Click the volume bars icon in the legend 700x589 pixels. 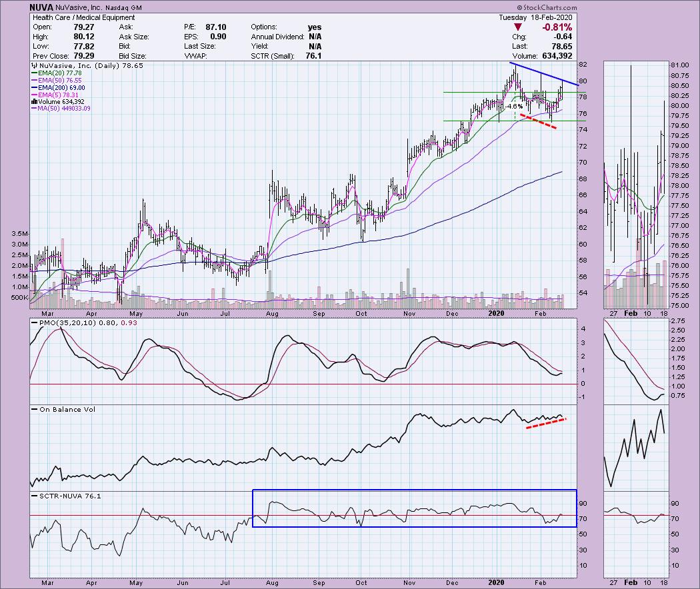pos(34,102)
